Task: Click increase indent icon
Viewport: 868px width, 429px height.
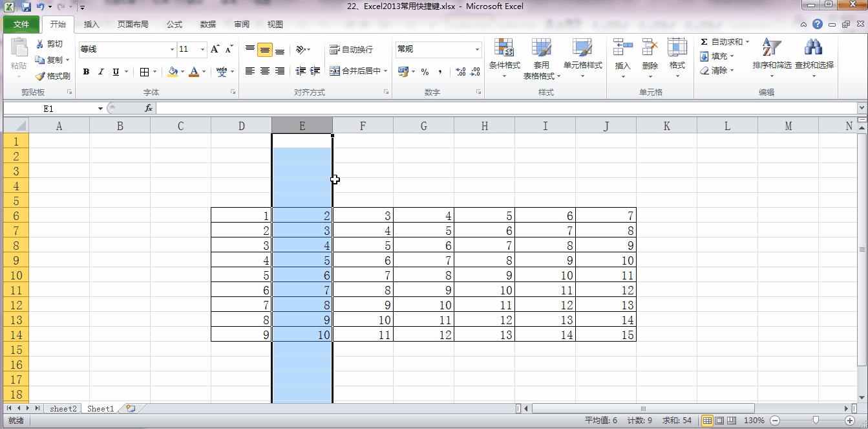Action: [x=315, y=71]
